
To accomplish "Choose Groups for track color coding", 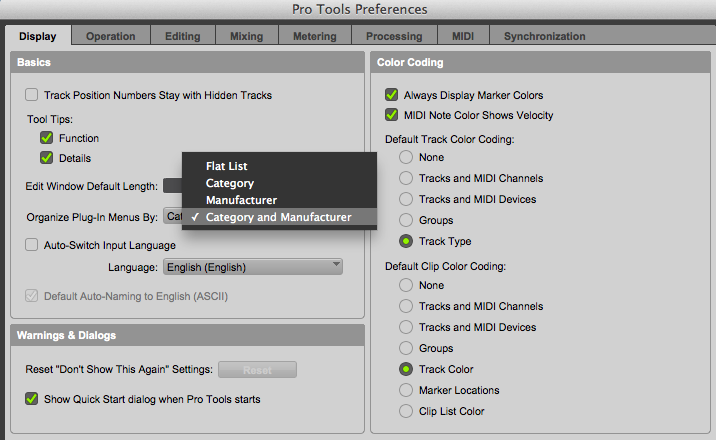I will (x=406, y=220).
